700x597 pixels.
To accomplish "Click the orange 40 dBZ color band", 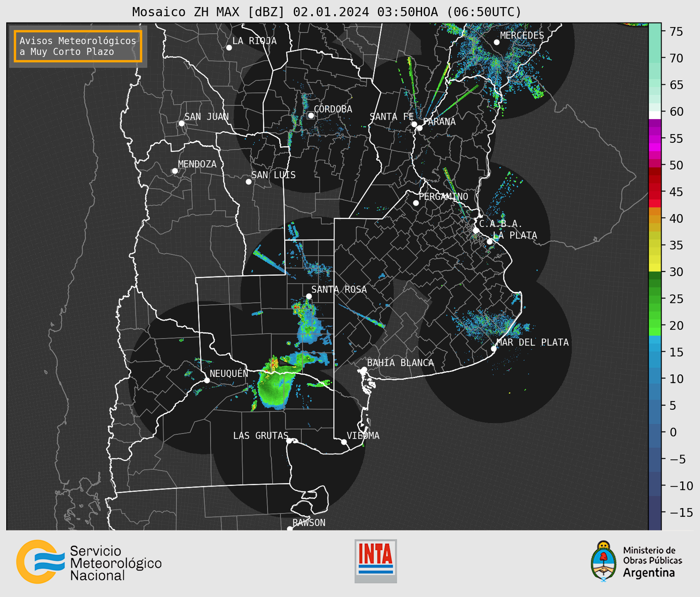I will click(x=655, y=218).
